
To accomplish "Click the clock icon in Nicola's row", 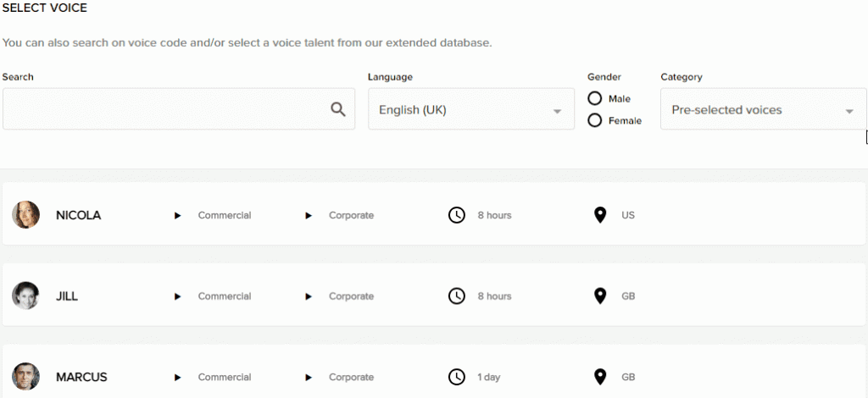I will [457, 215].
